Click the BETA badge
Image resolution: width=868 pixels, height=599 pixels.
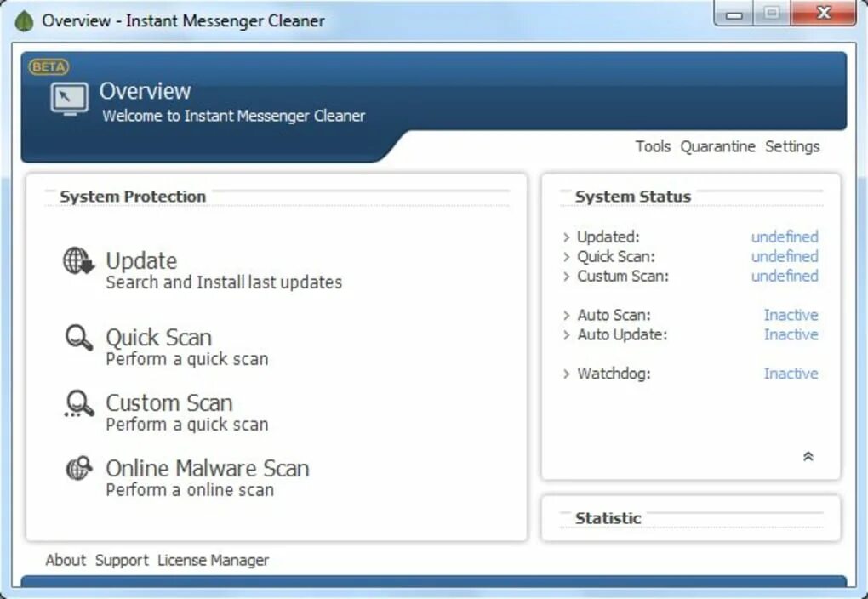pos(49,67)
